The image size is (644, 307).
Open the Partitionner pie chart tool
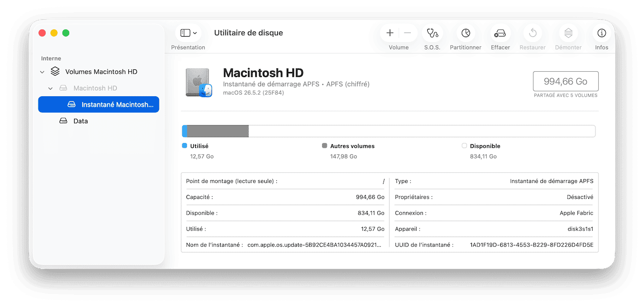click(466, 33)
